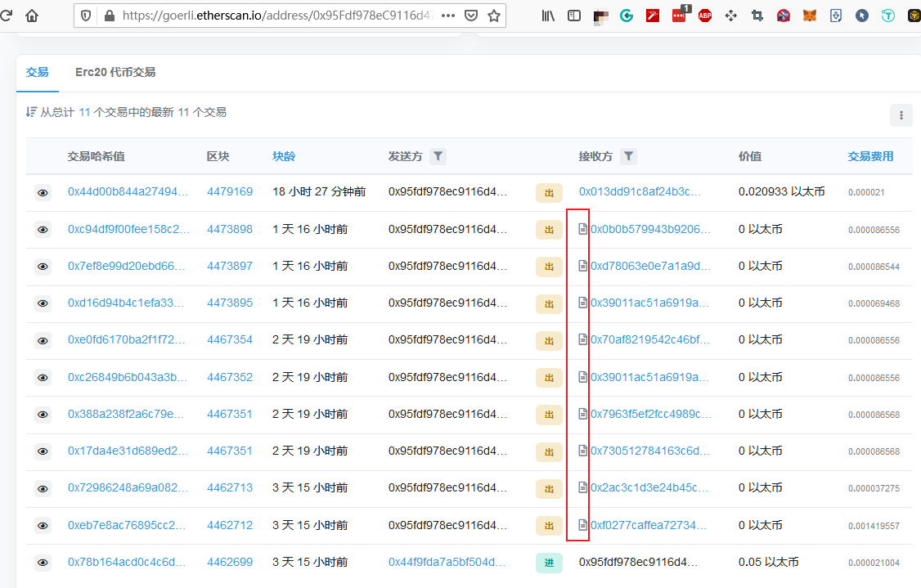
Task: Open the 接收方 column filter
Action: [x=628, y=156]
